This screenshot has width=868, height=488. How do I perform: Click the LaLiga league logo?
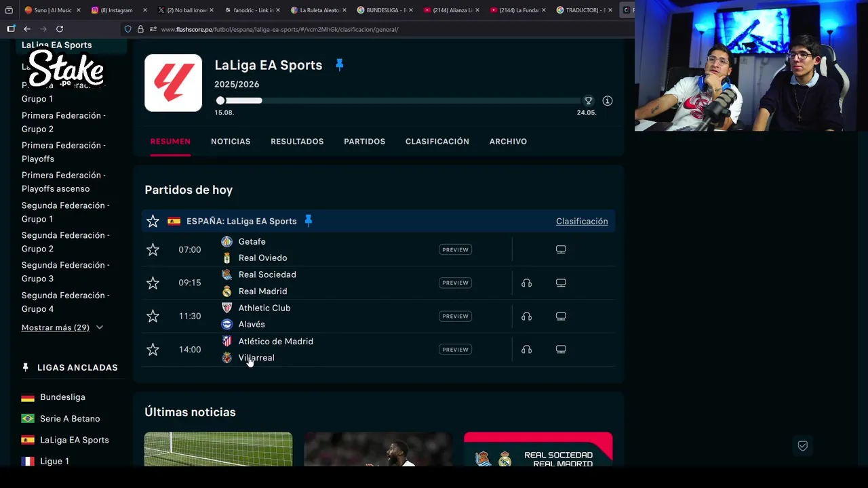[x=173, y=83]
